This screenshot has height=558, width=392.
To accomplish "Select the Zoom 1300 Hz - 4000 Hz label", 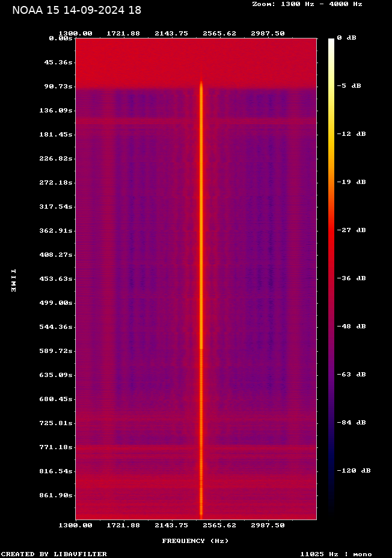I will pos(307,4).
